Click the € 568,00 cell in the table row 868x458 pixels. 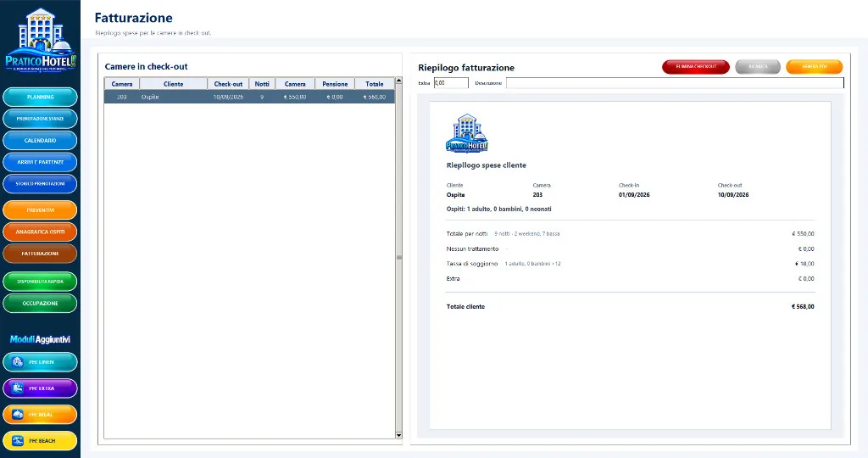click(x=374, y=97)
